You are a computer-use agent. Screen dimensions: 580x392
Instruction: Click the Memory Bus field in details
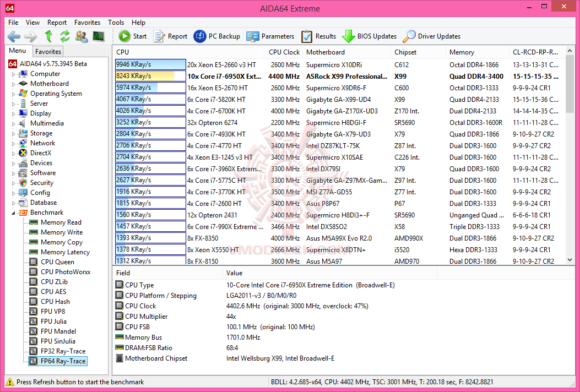click(143, 337)
